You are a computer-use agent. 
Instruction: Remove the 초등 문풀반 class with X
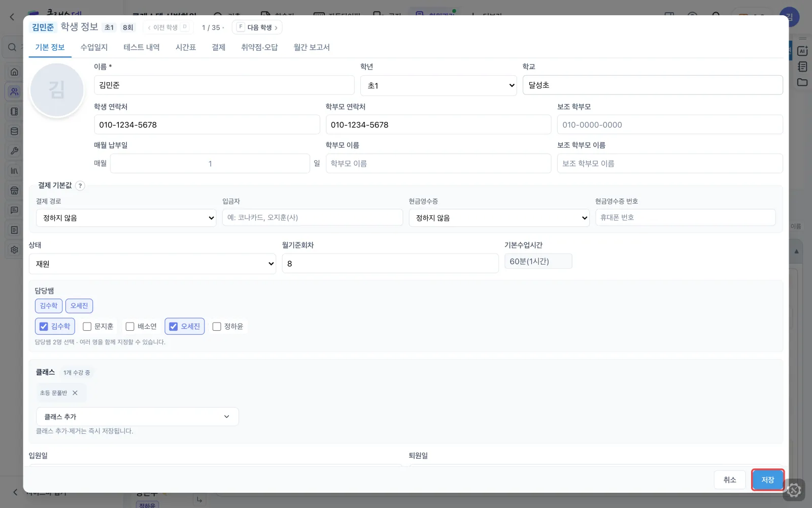coord(75,393)
